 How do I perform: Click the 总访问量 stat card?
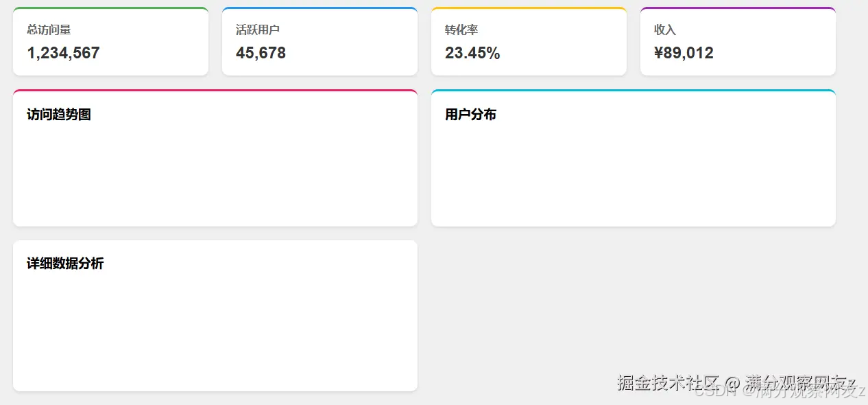click(110, 41)
